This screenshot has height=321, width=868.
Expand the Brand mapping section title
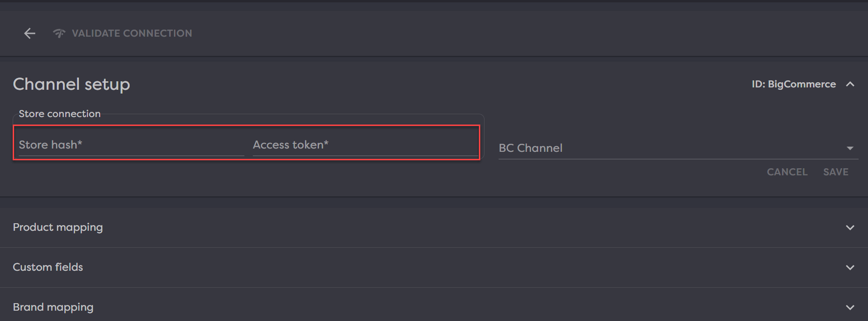pos(53,307)
